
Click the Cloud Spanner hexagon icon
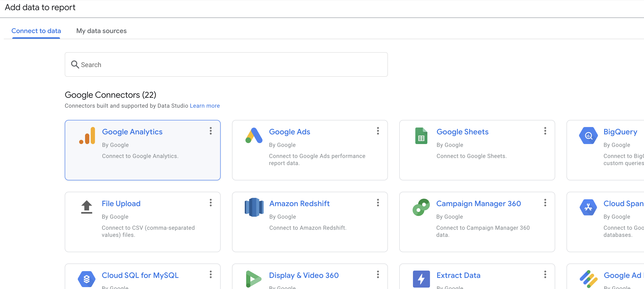click(588, 207)
